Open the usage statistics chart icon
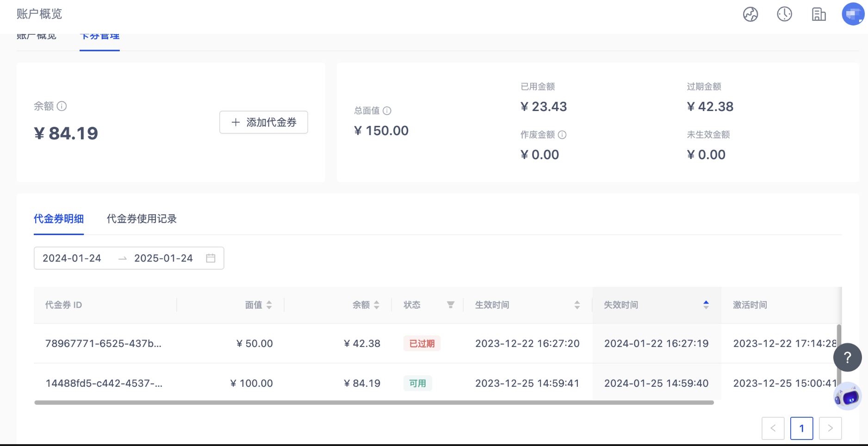The width and height of the screenshot is (868, 446). tap(750, 14)
